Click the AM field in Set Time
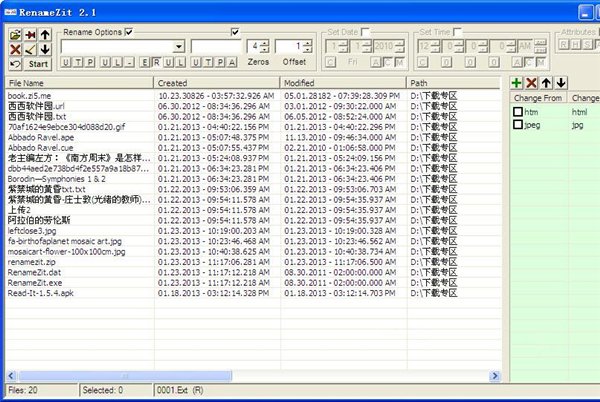 tap(525, 47)
